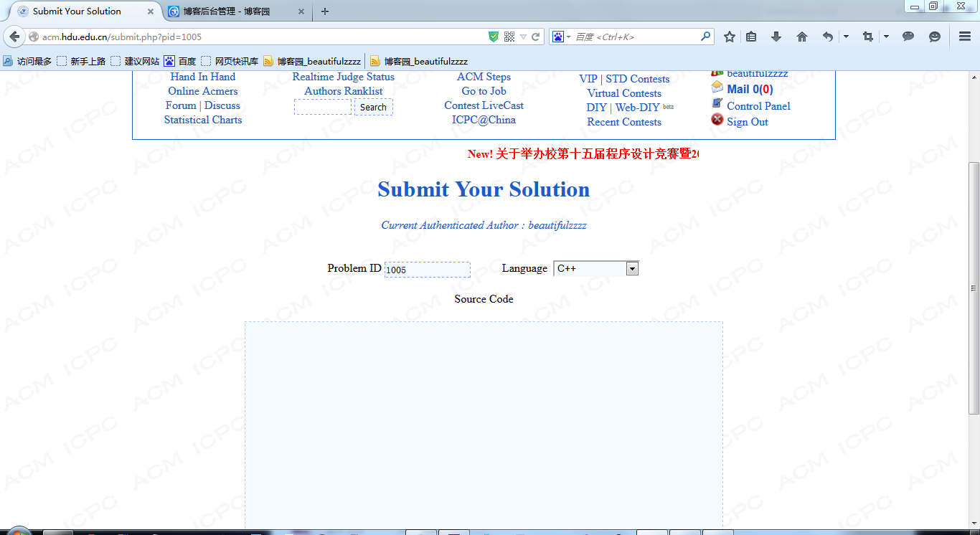Viewport: 980px width, 535px height.
Task: Click the Search button
Action: 373,107
